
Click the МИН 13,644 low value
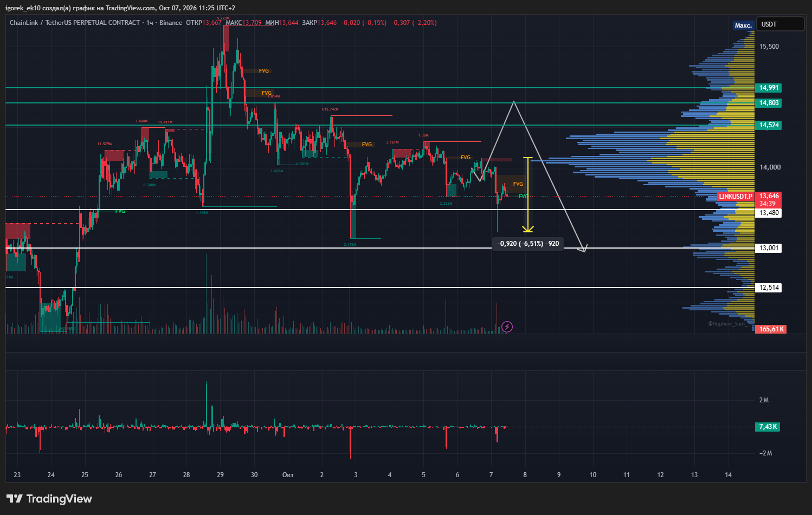[x=282, y=23]
